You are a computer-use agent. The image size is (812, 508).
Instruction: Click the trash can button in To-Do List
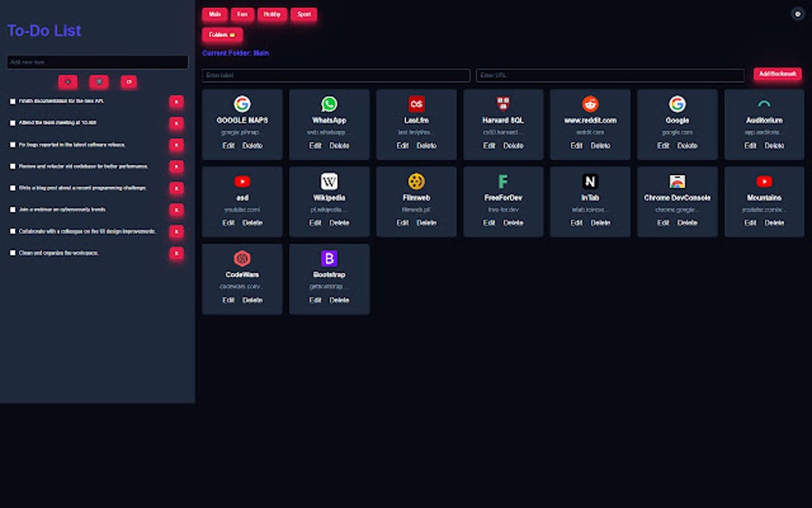click(99, 82)
